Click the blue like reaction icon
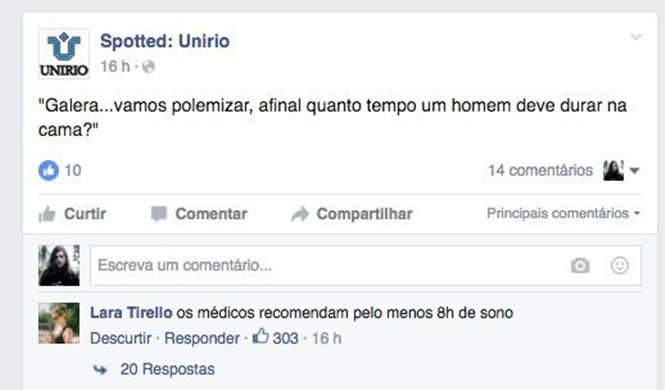Screen dimensions: 665x390 (x=49, y=170)
